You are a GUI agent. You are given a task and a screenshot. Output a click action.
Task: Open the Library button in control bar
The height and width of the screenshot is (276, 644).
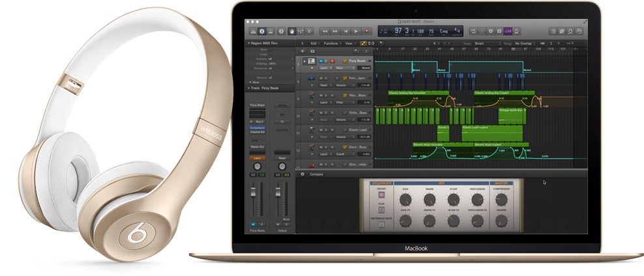(253, 31)
